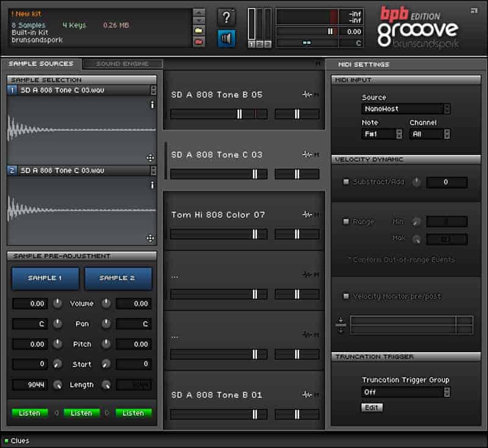Click volume slider of SD A 808 Tone B 01
Image resolution: width=488 pixels, height=448 pixels.
pyautogui.click(x=218, y=414)
